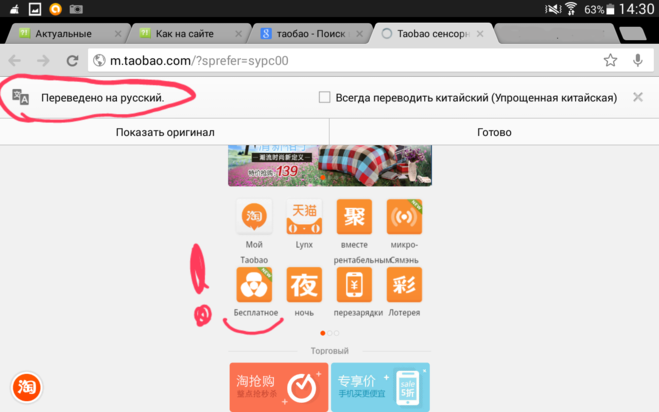Tap the floating round Taobao button
This screenshot has height=412, width=659.
click(26, 387)
